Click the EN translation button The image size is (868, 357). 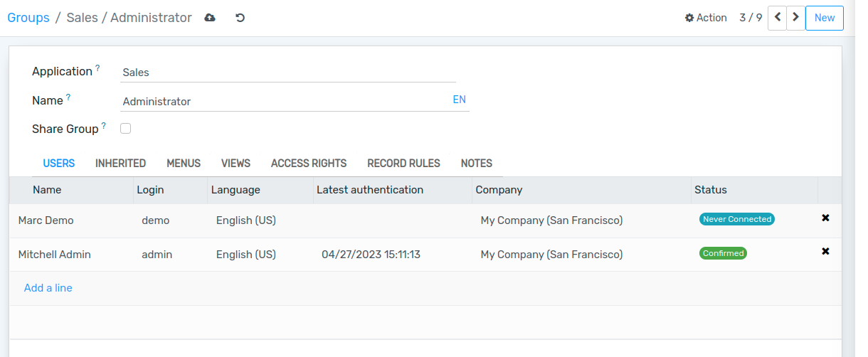tap(460, 100)
